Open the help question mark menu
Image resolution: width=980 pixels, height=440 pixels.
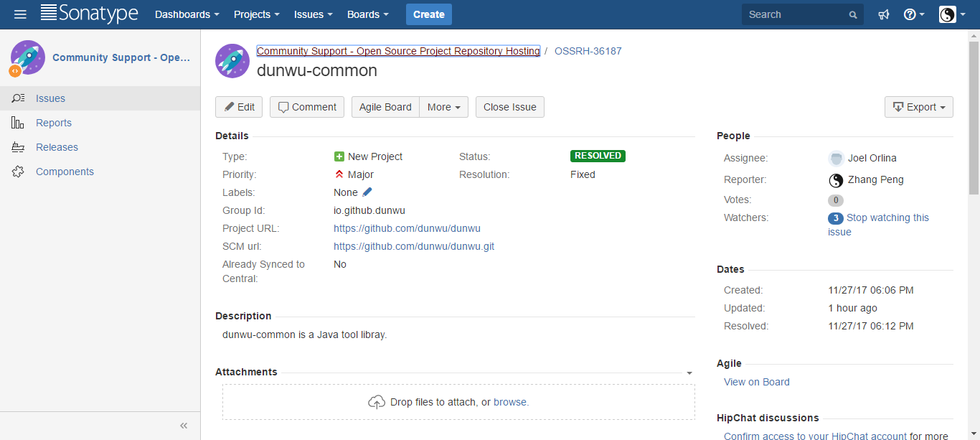pyautogui.click(x=913, y=14)
